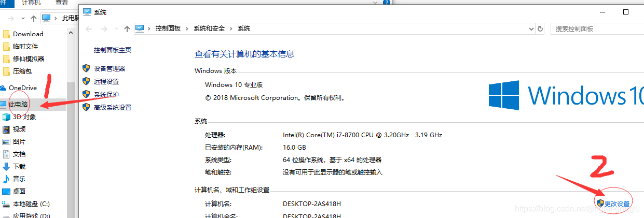This screenshot has height=218, width=644.
Task: Open address bar history dropdown in System window
Action: point(530,28)
